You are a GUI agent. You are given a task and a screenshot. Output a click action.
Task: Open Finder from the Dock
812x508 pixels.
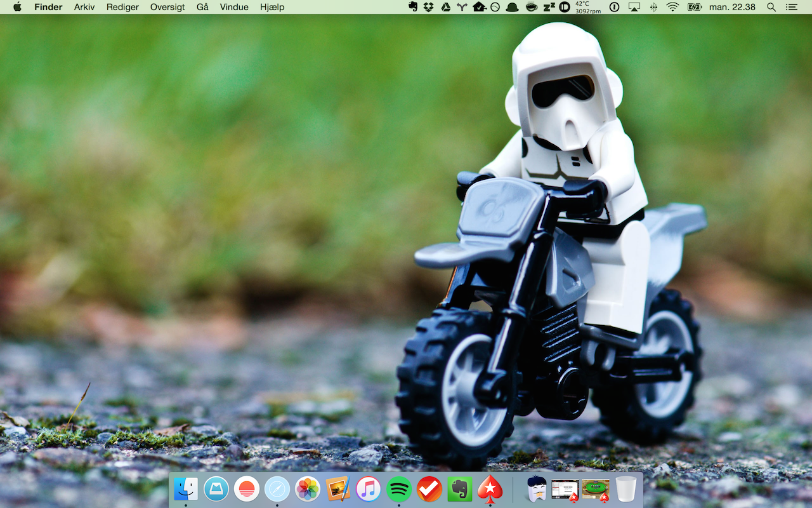tap(186, 489)
